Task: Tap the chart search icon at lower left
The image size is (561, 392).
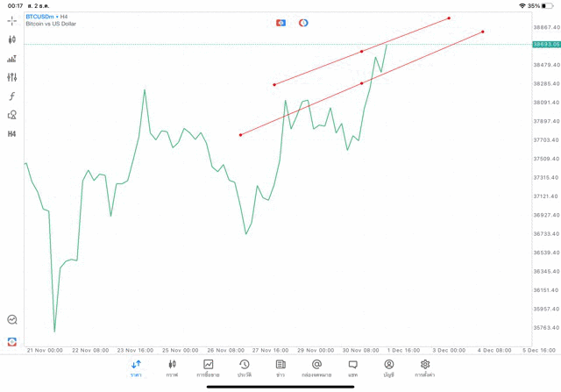Action: pyautogui.click(x=12, y=320)
